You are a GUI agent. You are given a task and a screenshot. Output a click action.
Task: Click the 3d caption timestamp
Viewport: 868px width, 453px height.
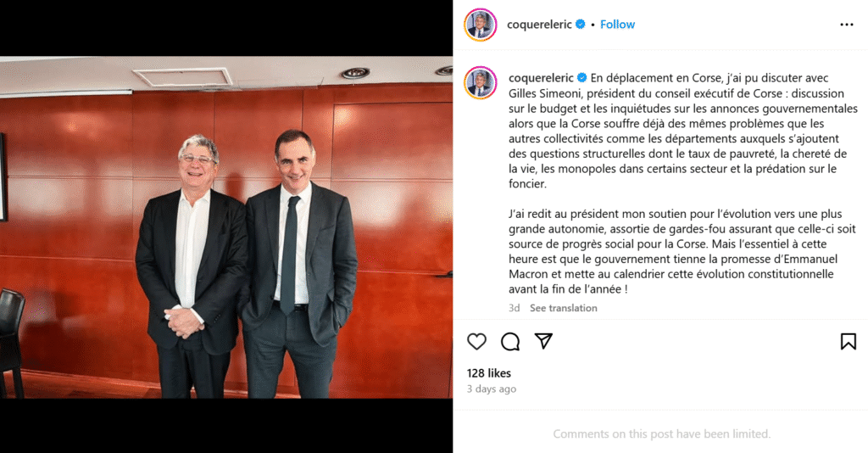(x=515, y=308)
